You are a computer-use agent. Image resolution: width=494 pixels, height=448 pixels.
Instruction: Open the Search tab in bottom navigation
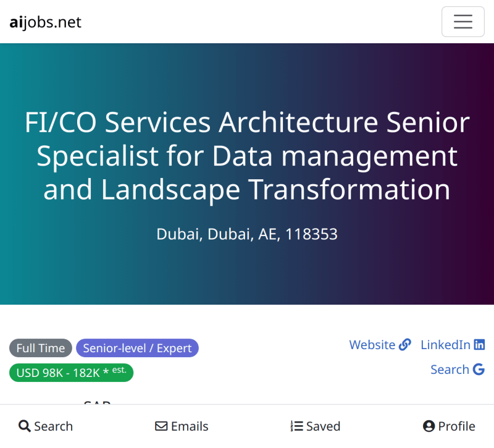[46, 426]
